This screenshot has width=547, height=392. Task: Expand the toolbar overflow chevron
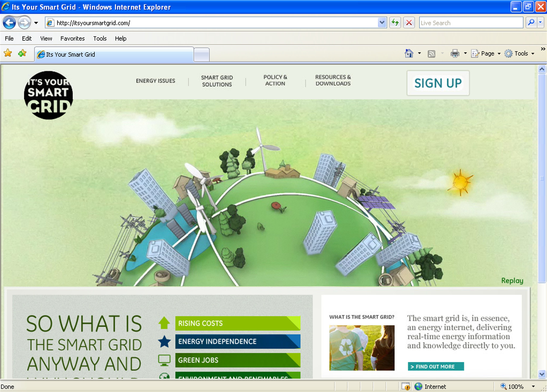point(543,49)
